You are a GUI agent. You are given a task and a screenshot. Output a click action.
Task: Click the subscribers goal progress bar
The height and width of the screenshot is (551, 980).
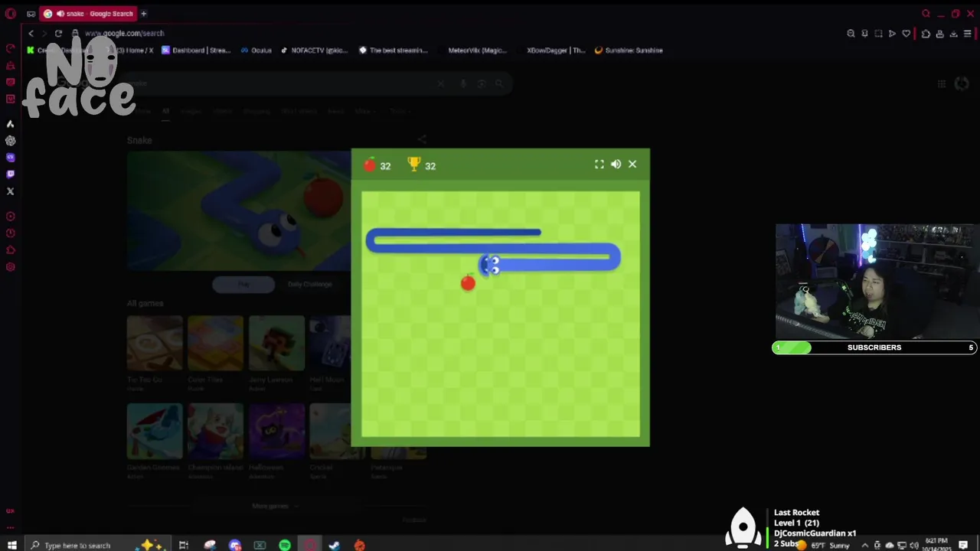[x=874, y=347]
